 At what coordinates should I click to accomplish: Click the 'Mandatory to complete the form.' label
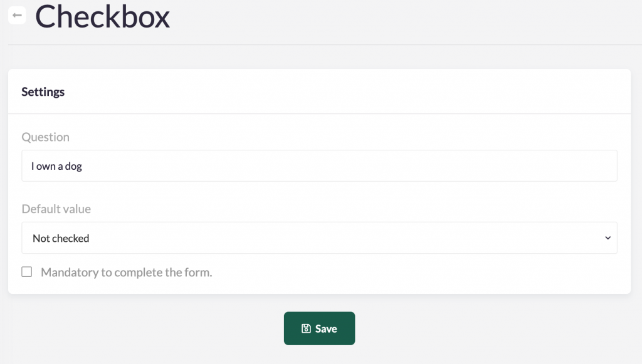[126, 273]
